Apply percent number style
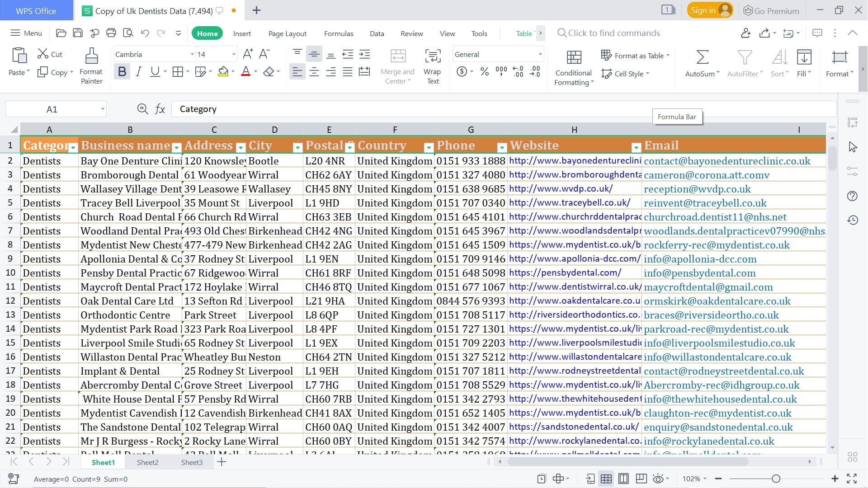Viewport: 868px width, 488px height. click(484, 71)
